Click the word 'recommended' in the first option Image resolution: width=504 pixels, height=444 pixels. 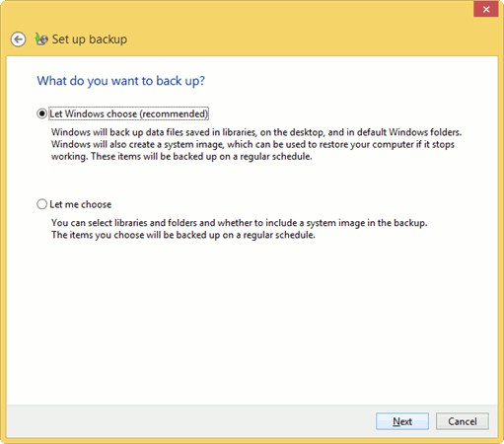174,113
